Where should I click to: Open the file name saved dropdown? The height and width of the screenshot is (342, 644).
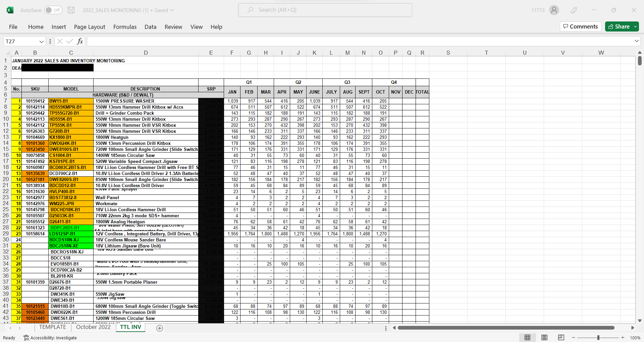[172, 10]
